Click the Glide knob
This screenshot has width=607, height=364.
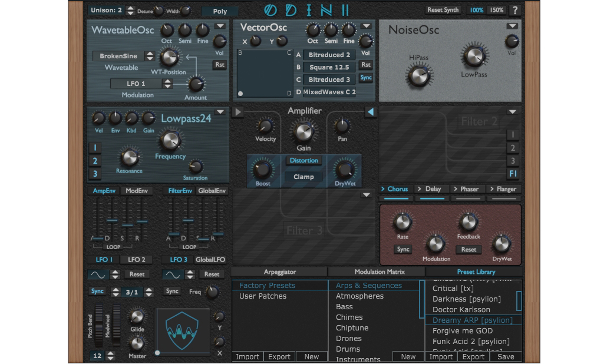click(x=137, y=316)
